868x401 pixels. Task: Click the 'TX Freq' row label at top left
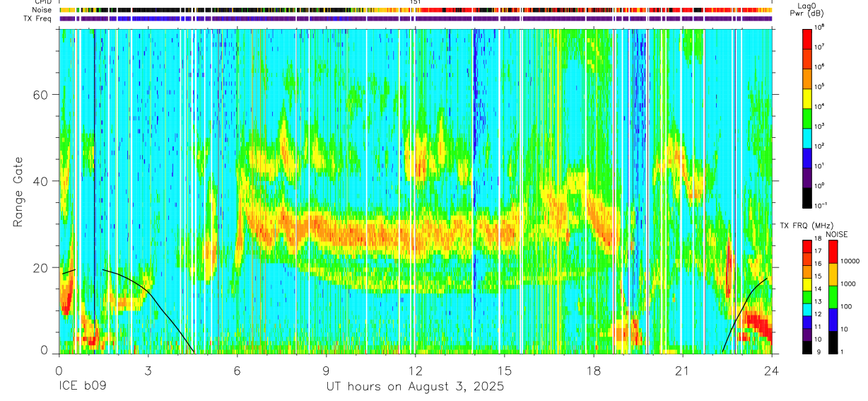point(39,18)
